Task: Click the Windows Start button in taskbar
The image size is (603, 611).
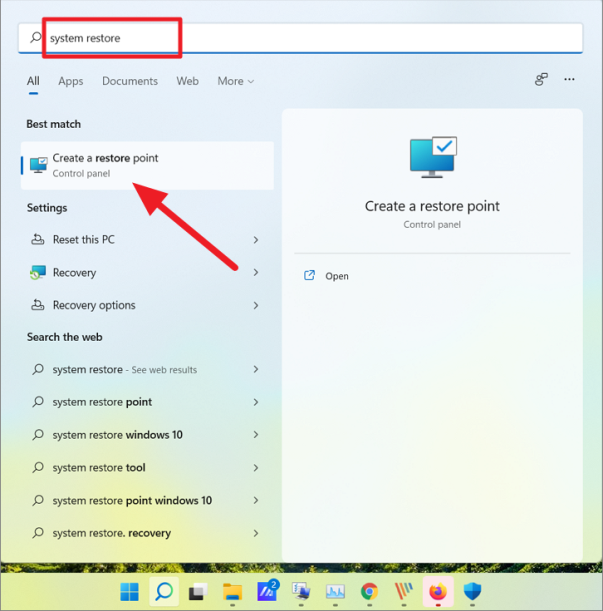Action: [129, 592]
